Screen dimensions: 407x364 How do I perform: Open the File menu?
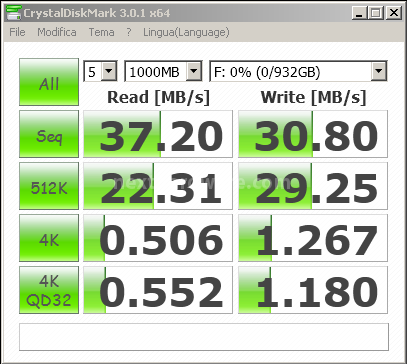pos(17,32)
